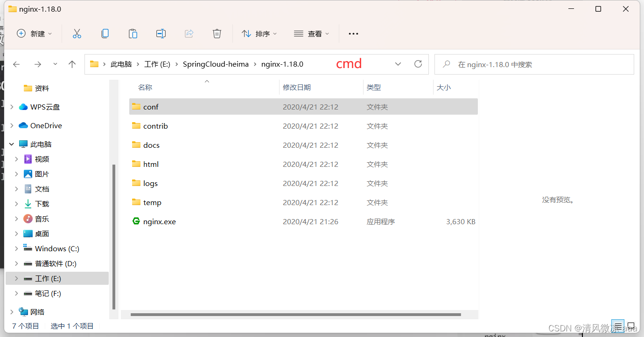This screenshot has height=337, width=644.
Task: Click the 2020/4/21 21:26 date cell
Action: pyautogui.click(x=310, y=222)
